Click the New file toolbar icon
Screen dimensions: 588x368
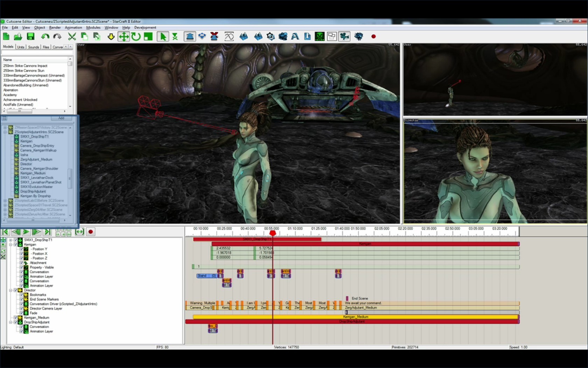point(6,36)
